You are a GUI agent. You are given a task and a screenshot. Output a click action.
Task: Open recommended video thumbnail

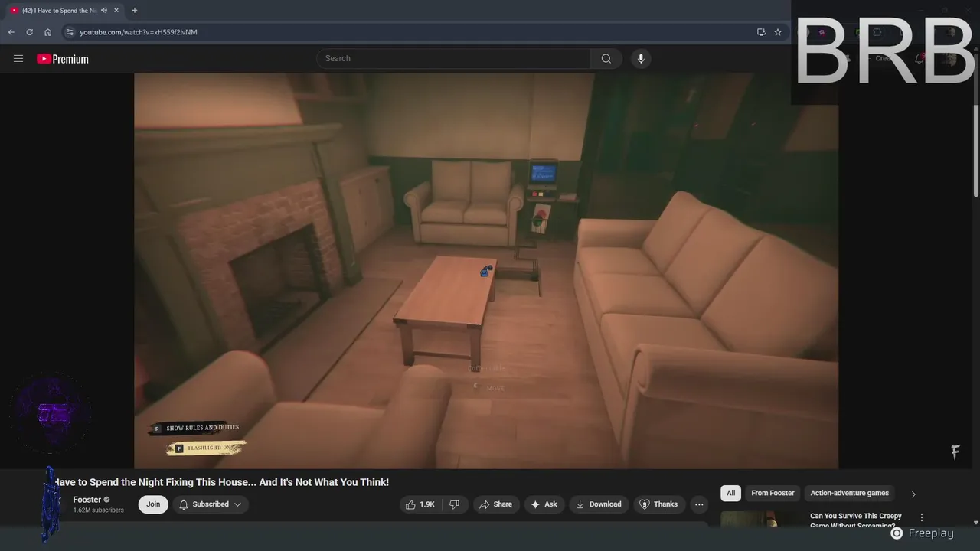(762, 520)
